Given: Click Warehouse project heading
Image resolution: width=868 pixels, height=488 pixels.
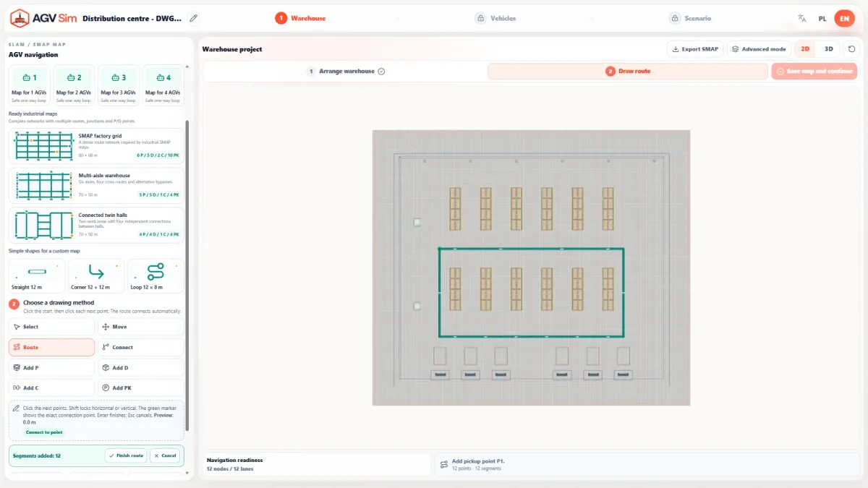Looking at the screenshot, I should tap(232, 49).
